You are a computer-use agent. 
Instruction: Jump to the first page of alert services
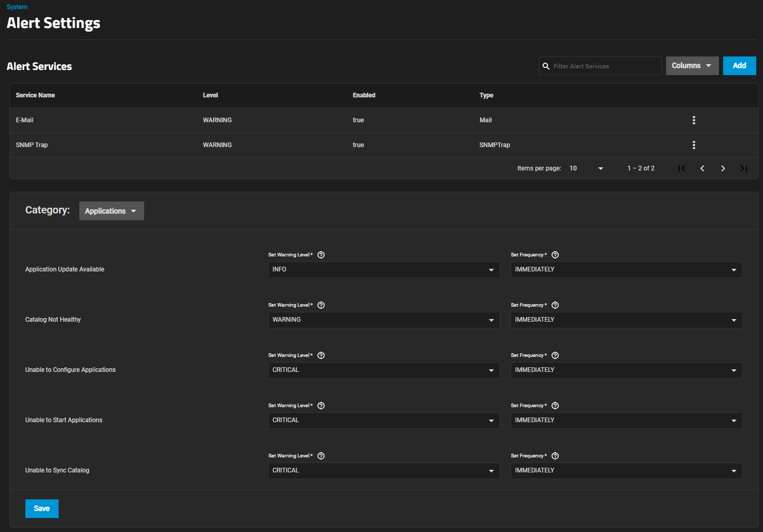[x=682, y=168]
